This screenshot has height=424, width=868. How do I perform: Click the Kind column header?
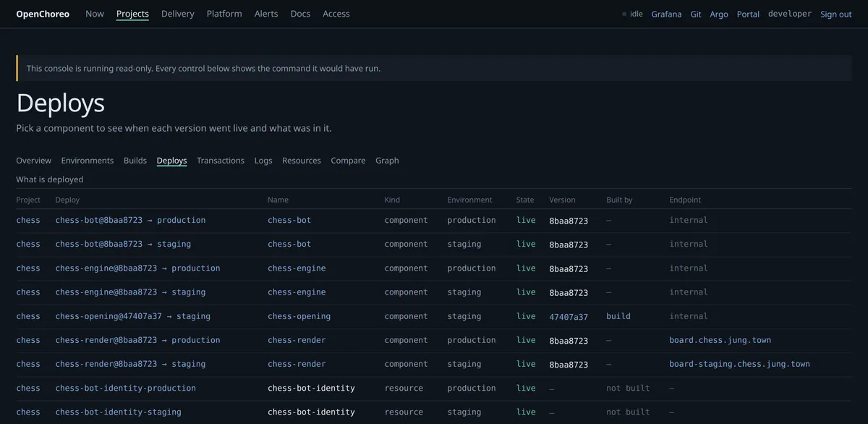point(392,200)
